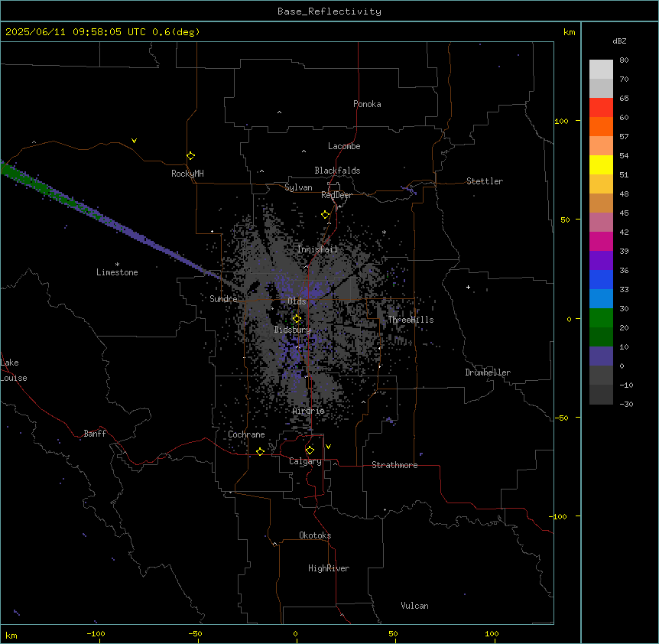Click the Ponoka city label

click(367, 104)
